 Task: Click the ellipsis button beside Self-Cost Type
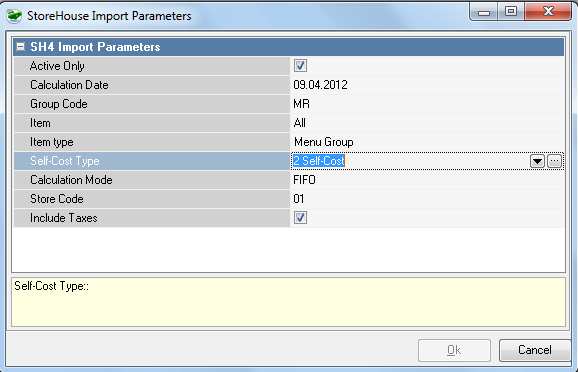tap(554, 161)
